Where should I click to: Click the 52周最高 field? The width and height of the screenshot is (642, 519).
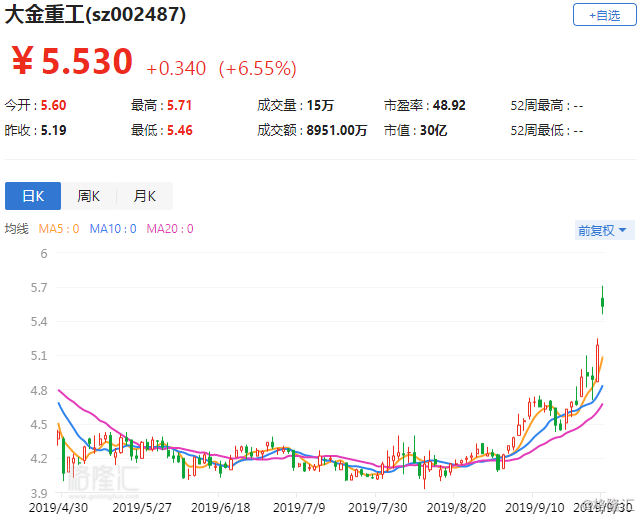pyautogui.click(x=547, y=106)
